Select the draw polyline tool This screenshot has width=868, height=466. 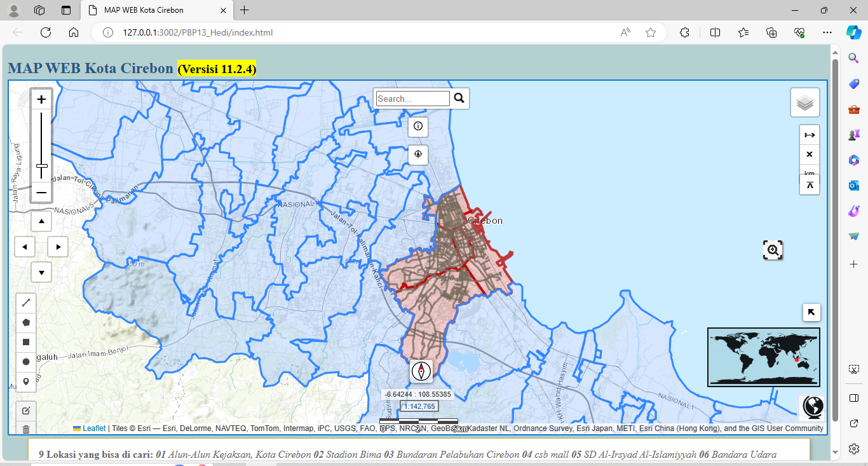(26, 303)
